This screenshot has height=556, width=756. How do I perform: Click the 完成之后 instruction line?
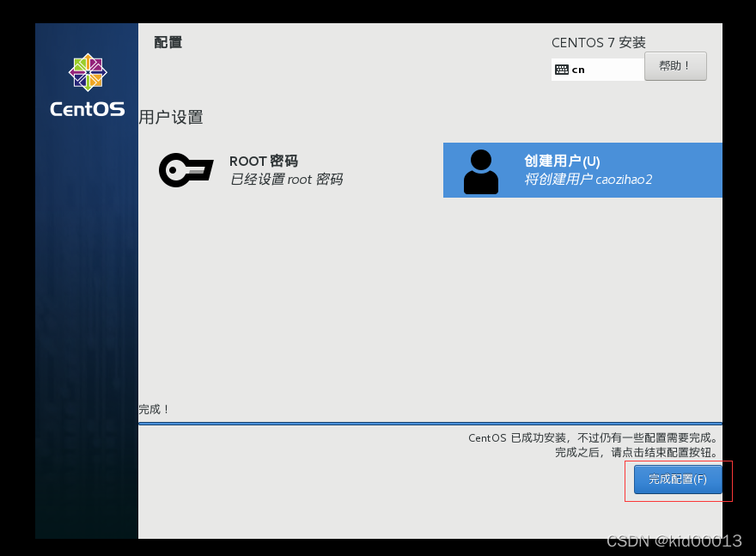(637, 452)
